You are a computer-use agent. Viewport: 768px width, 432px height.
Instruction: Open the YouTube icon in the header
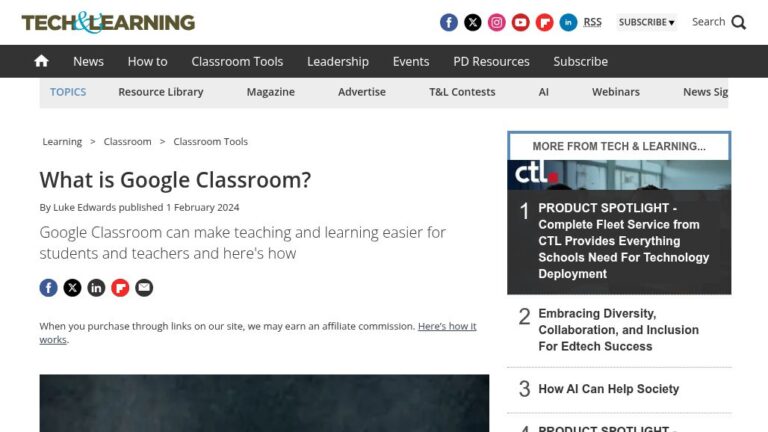point(521,23)
